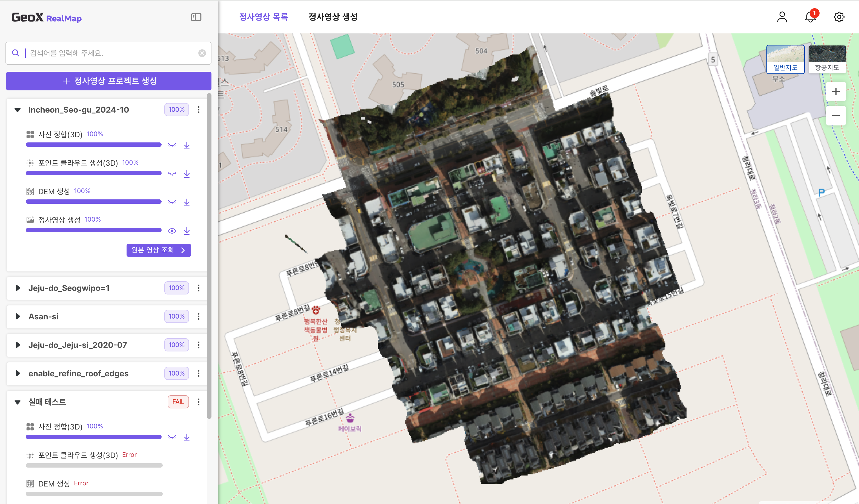Click the project list scrollbar

pos(209,256)
